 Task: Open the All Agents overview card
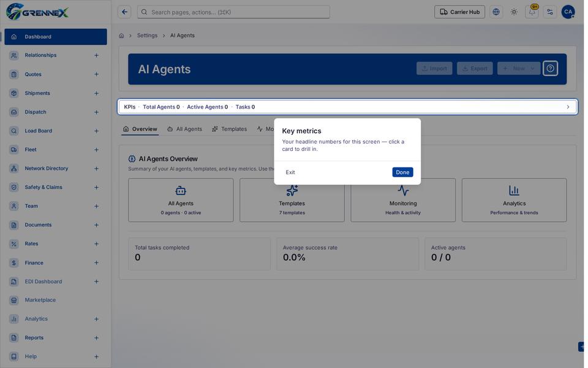(x=181, y=200)
